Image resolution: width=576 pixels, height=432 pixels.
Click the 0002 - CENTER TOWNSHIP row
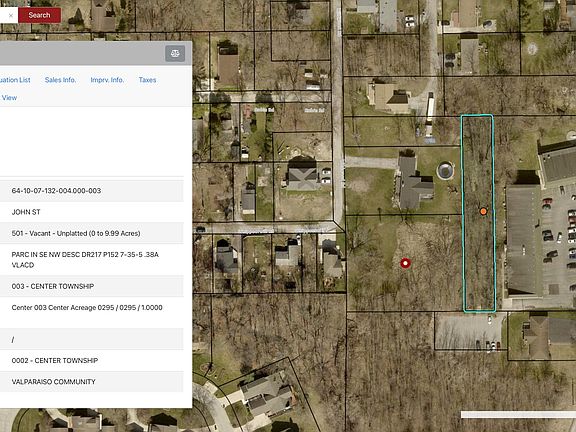[x=91, y=360]
